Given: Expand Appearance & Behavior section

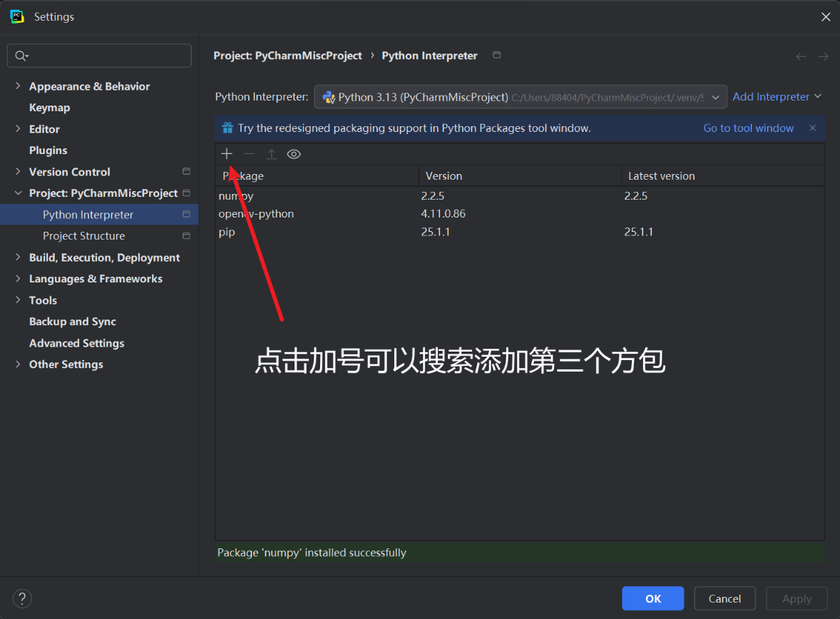Looking at the screenshot, I should 18,86.
